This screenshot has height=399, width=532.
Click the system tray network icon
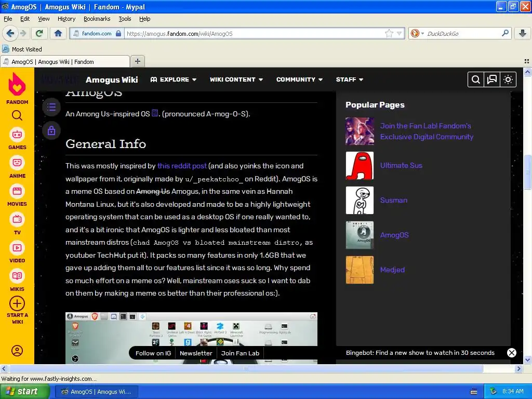point(494,391)
